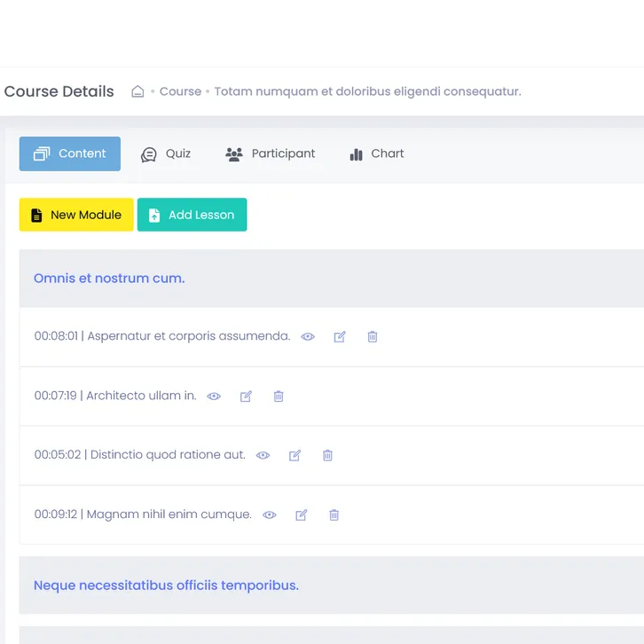Viewport: 644px width, 644px height.
Task: Delete the 'Distinctio quod ratione aut' lesson
Action: click(x=327, y=455)
